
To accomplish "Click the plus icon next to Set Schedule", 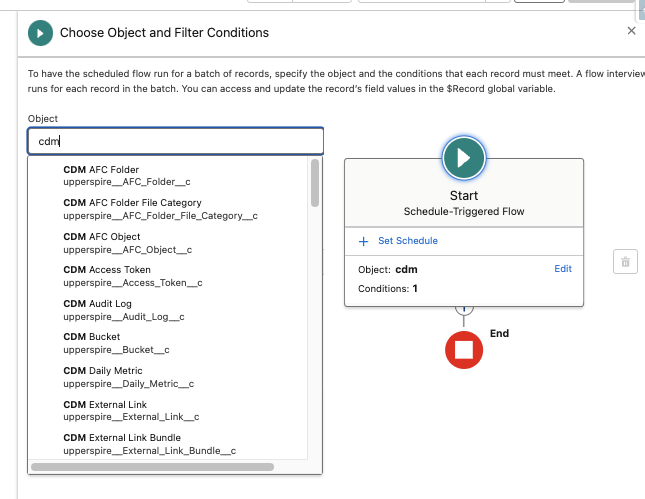I will (x=363, y=241).
